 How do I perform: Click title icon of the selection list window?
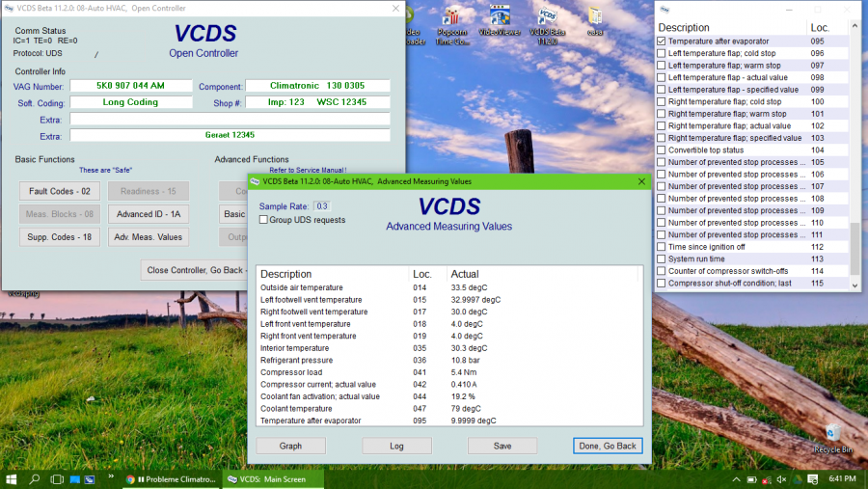click(x=665, y=10)
